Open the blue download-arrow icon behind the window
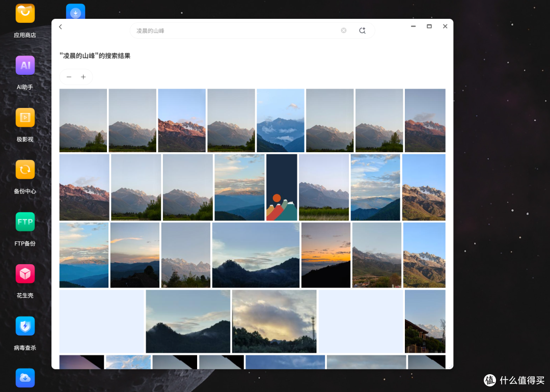The image size is (550, 392). [x=75, y=11]
